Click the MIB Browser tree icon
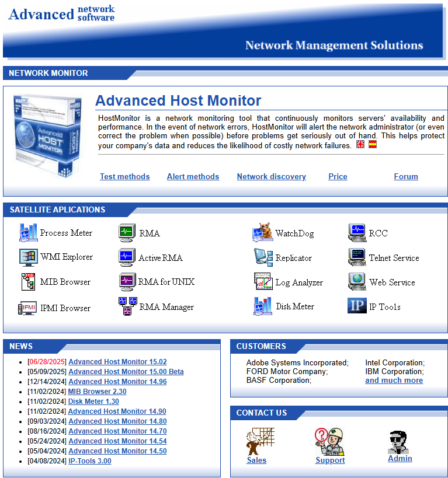 28,282
